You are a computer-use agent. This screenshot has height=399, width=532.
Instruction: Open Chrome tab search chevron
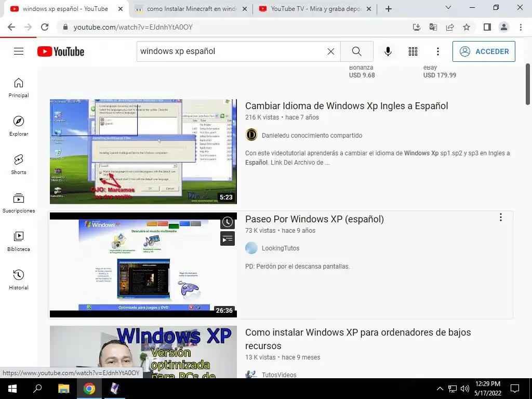tap(448, 7)
